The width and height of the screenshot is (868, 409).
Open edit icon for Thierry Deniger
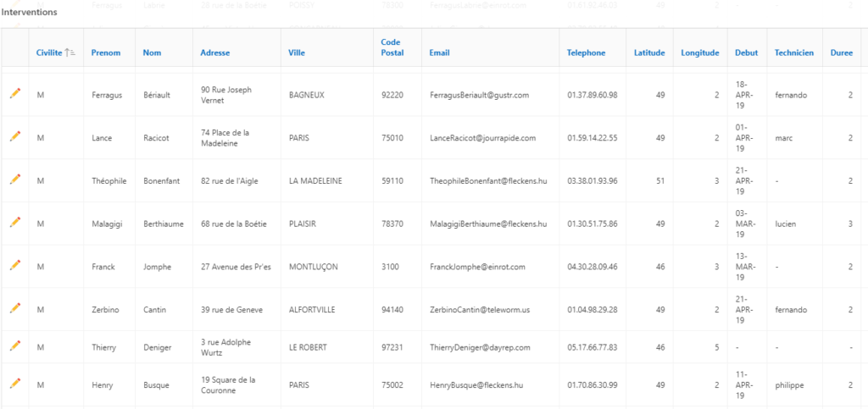[x=15, y=346]
